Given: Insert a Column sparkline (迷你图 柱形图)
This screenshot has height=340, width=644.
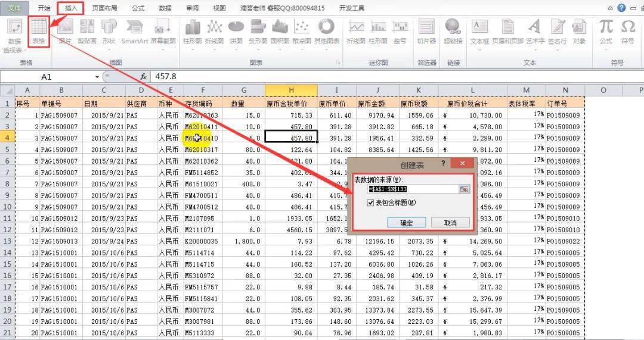Looking at the screenshot, I should tap(378, 32).
